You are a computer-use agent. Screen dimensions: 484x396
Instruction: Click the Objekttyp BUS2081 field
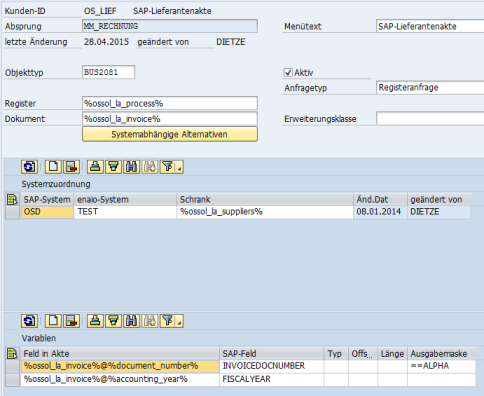pos(108,72)
